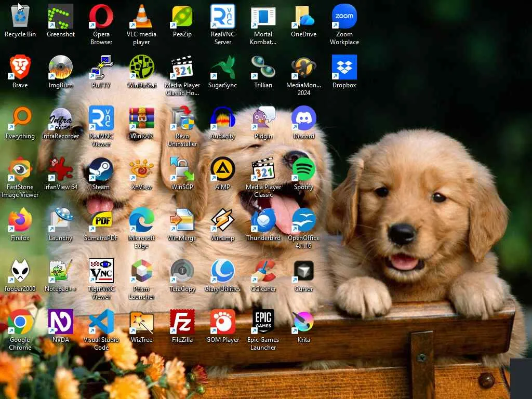Select the FastStone Image Viewer icon

[20, 169]
